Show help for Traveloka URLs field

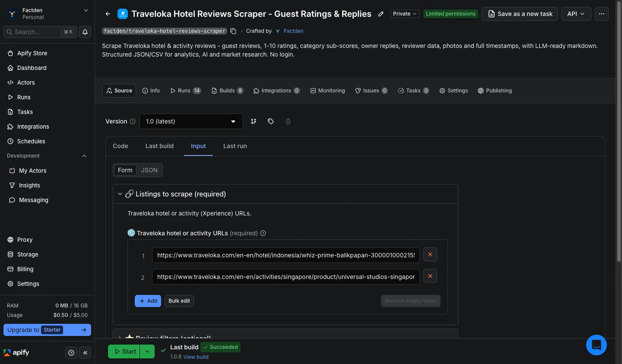click(x=263, y=233)
